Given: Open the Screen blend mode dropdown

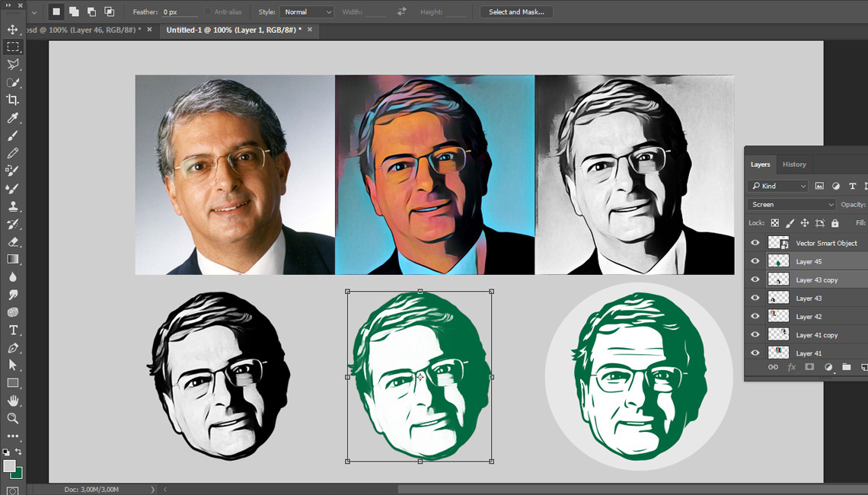Looking at the screenshot, I should click(x=792, y=205).
